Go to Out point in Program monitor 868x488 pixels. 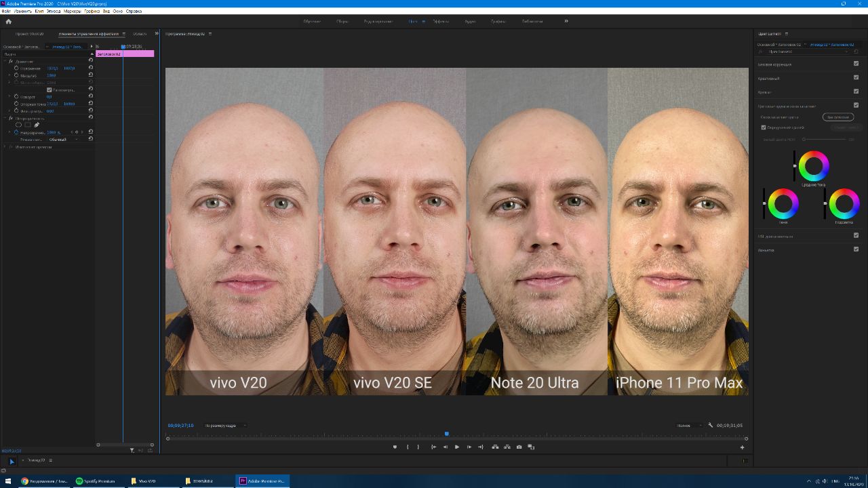[x=481, y=447]
